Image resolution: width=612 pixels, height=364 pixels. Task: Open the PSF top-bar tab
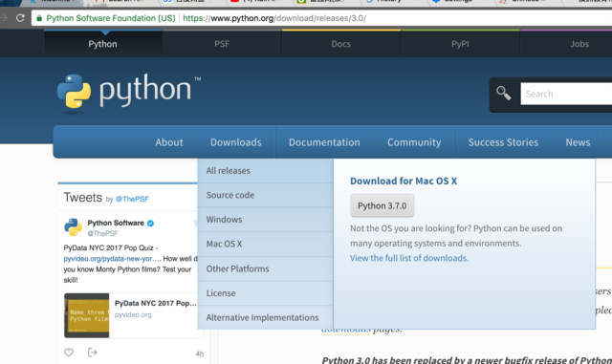coord(222,44)
